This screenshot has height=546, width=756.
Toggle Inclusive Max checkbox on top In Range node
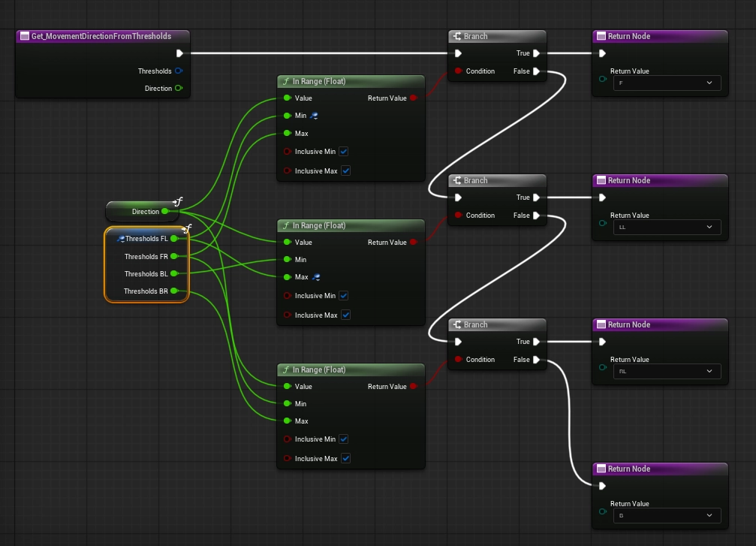[x=345, y=170]
